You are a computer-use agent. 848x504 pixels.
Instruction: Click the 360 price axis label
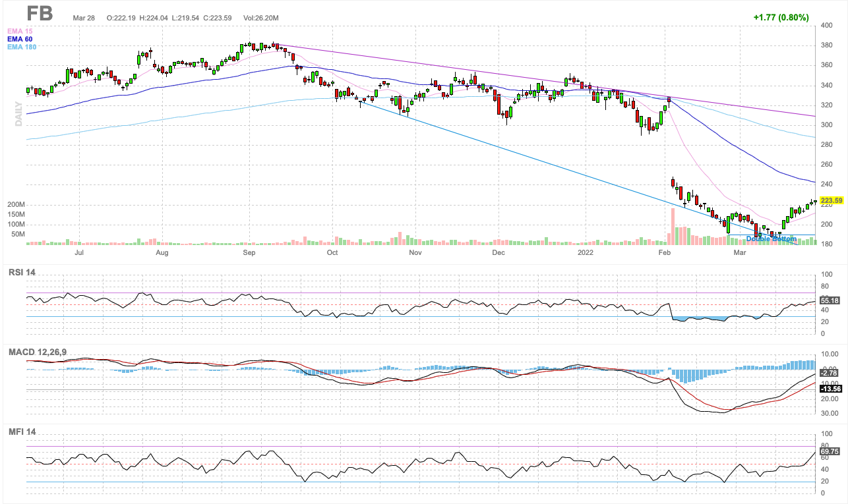(827, 65)
